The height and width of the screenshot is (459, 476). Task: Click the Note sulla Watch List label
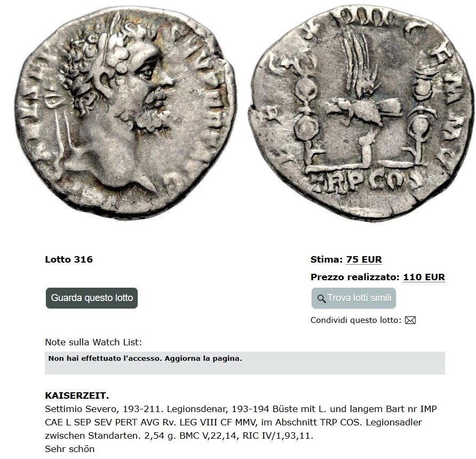[x=93, y=343]
